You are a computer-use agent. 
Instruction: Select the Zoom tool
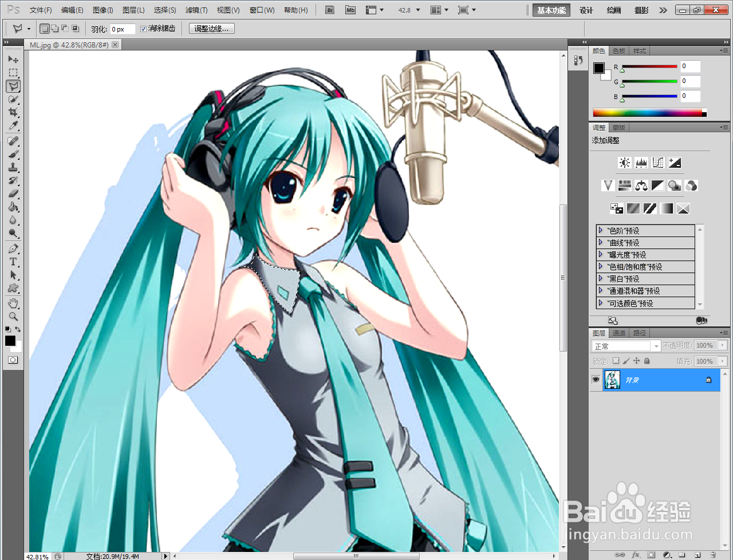point(13,316)
